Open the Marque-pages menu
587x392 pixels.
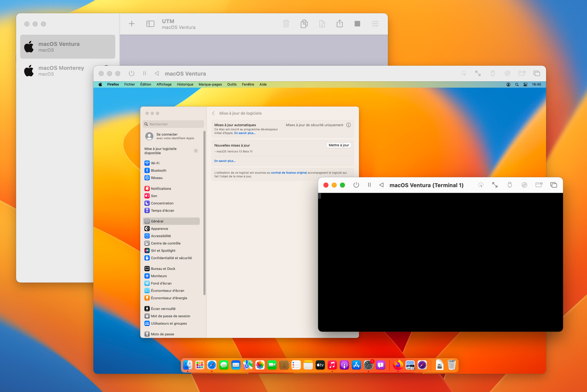pos(210,84)
